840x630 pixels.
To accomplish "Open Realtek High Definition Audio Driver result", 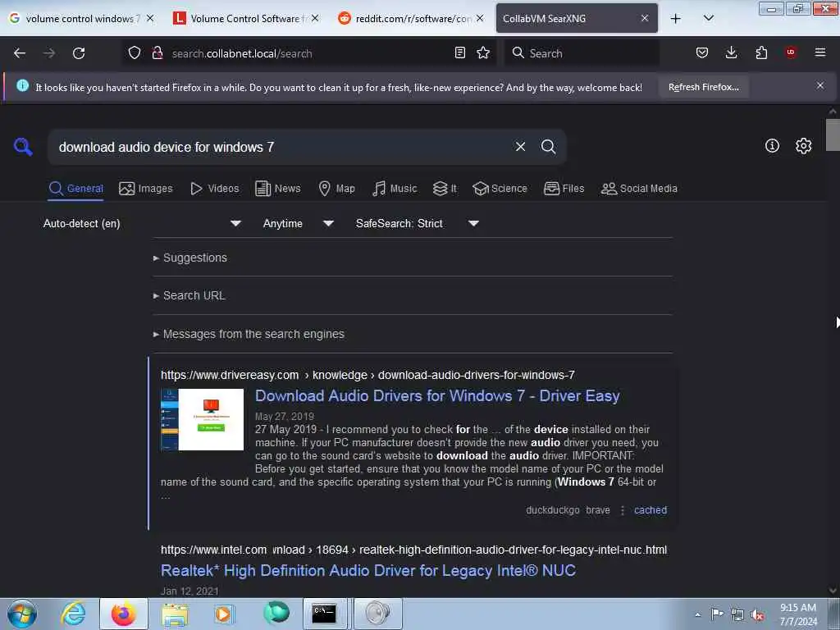I will coord(368,571).
